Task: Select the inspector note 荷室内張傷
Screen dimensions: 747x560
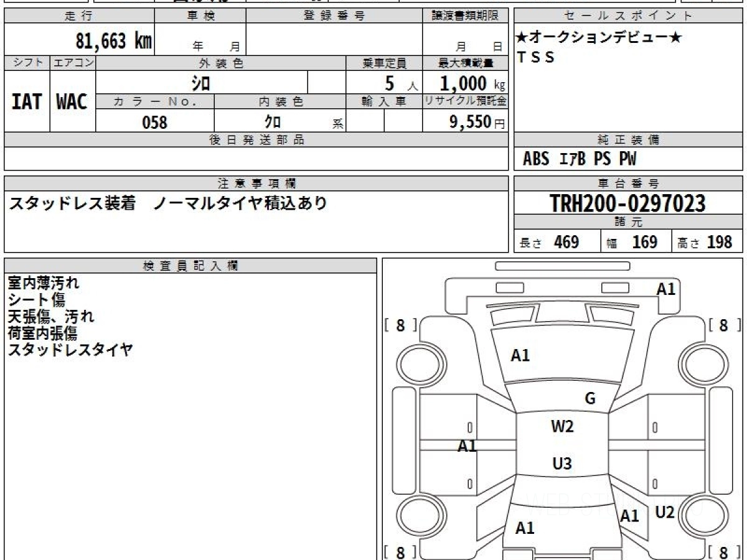Action: click(42, 333)
